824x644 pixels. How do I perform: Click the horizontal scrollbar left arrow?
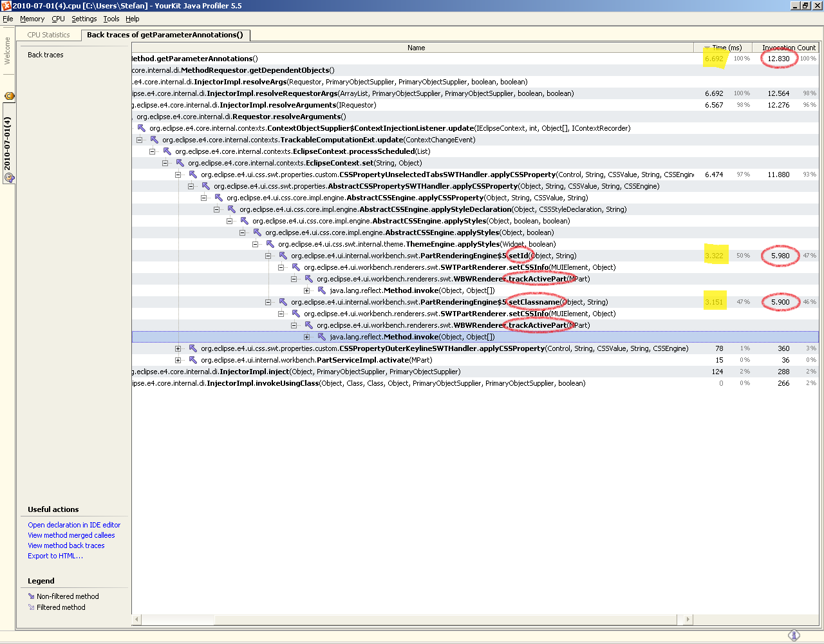(136, 619)
